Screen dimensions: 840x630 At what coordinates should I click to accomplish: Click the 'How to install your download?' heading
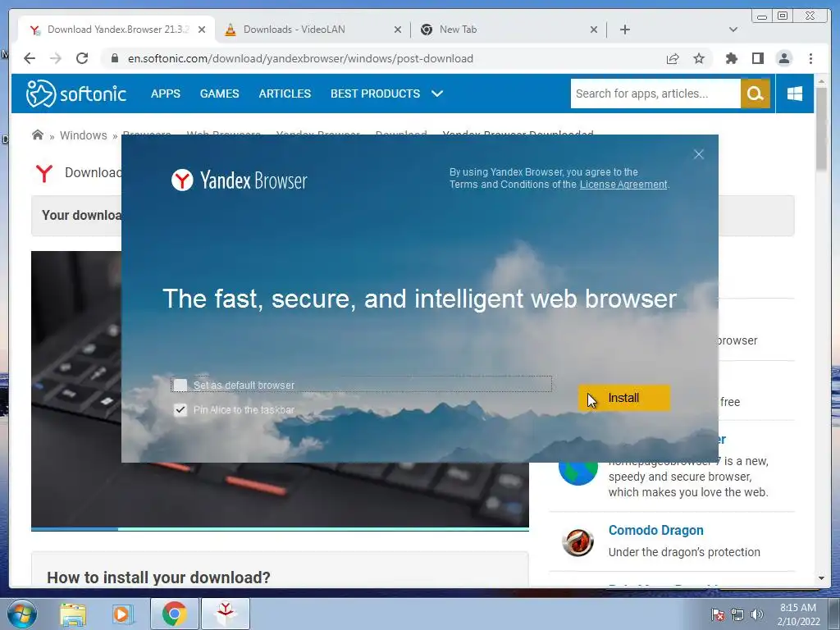coord(158,577)
